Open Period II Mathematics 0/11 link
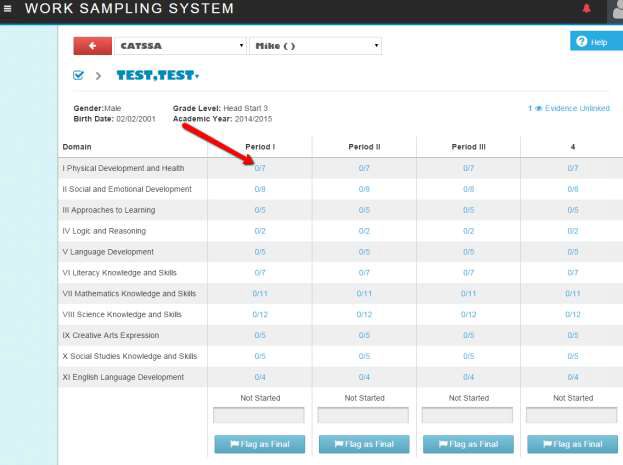Image resolution: width=623 pixels, height=465 pixels. 364,294
